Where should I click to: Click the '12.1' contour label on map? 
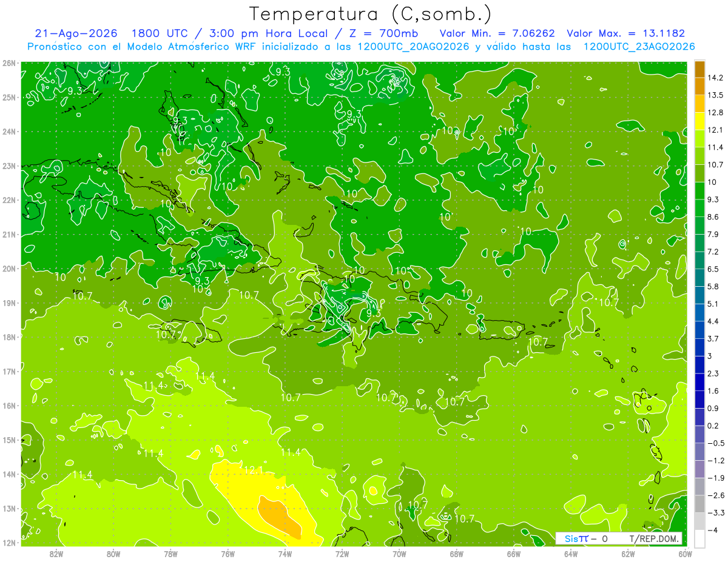(x=253, y=470)
